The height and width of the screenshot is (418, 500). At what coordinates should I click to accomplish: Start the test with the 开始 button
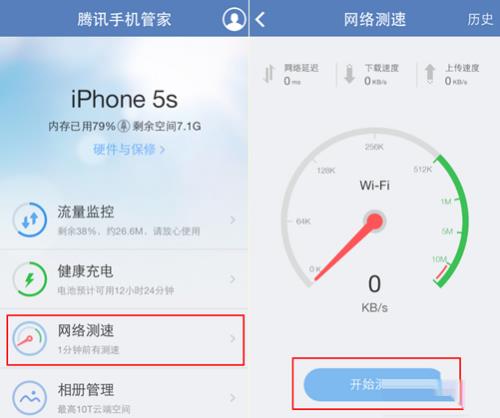[378, 385]
